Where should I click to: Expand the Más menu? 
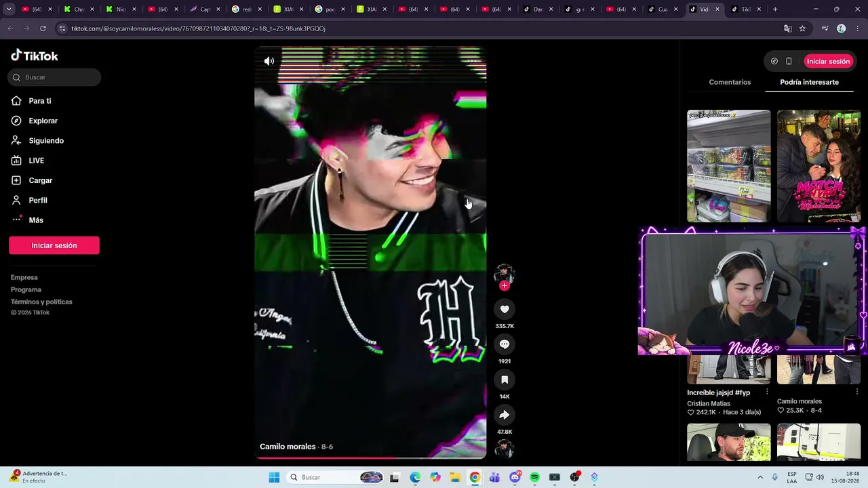(x=36, y=220)
